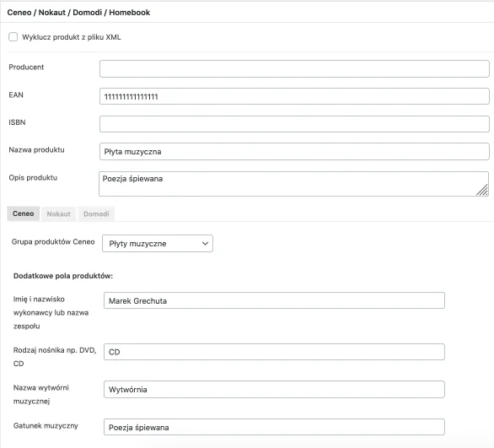Switch to the Nokaut tab

click(x=59, y=214)
